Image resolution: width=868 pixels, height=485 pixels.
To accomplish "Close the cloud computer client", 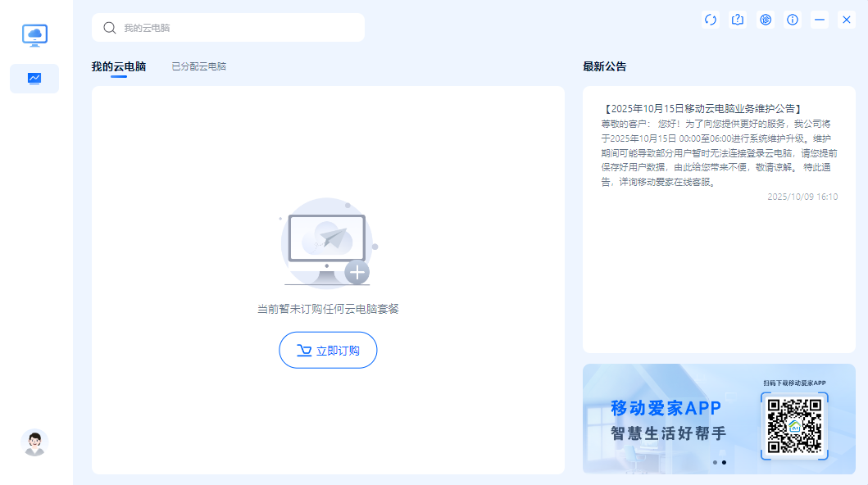I will [847, 20].
